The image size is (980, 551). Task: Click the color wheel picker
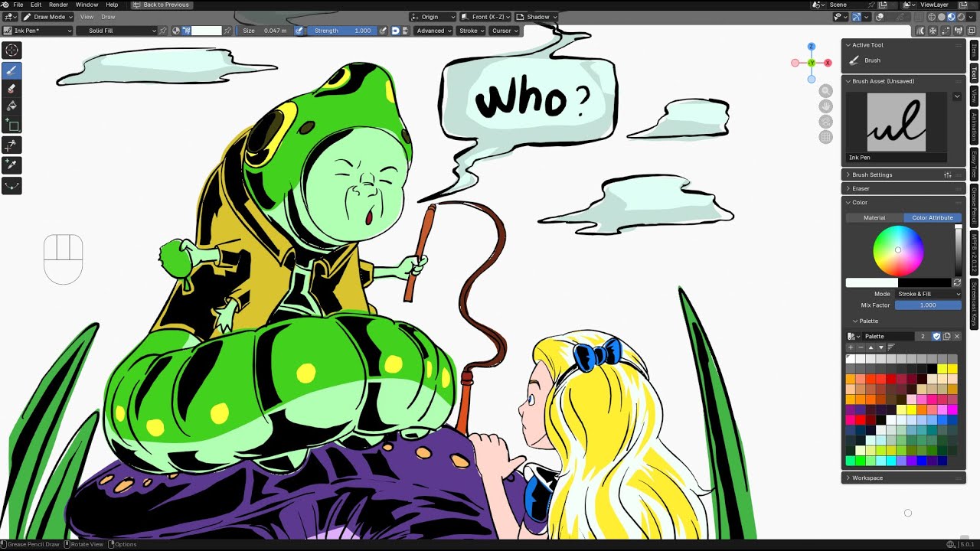[898, 251]
